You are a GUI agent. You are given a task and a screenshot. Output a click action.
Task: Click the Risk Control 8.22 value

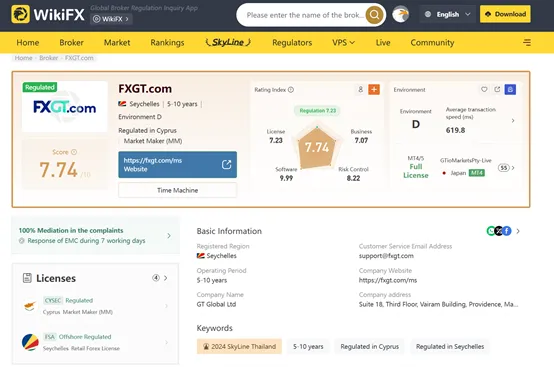tap(353, 178)
